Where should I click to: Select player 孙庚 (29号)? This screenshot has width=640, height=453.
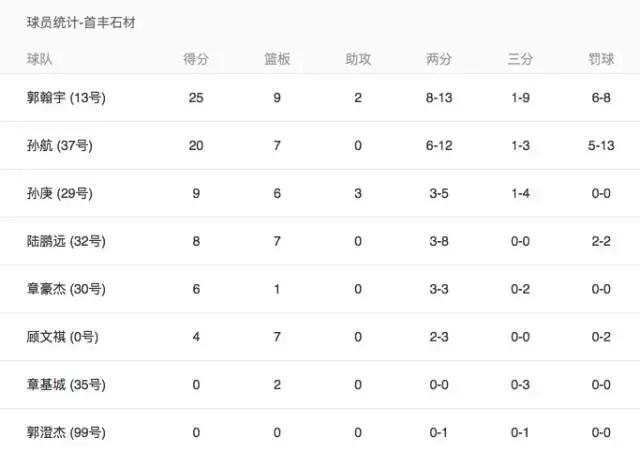point(59,193)
